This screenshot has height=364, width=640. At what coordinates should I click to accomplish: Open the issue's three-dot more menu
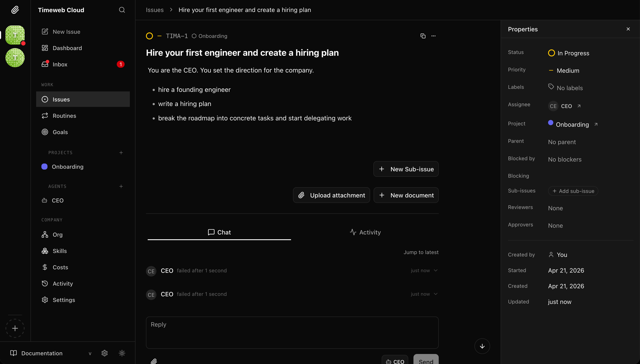pyautogui.click(x=433, y=36)
